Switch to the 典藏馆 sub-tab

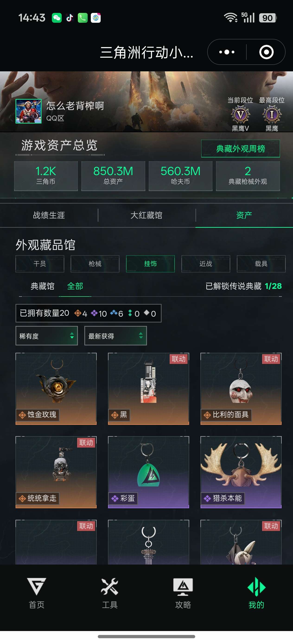click(x=42, y=286)
